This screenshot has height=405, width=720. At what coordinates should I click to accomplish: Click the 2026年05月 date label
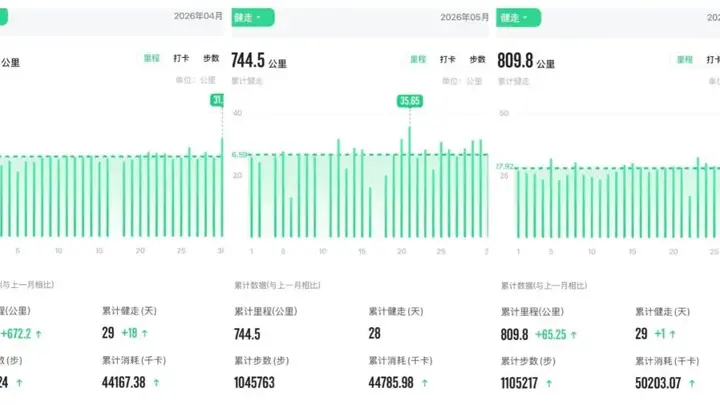464,17
